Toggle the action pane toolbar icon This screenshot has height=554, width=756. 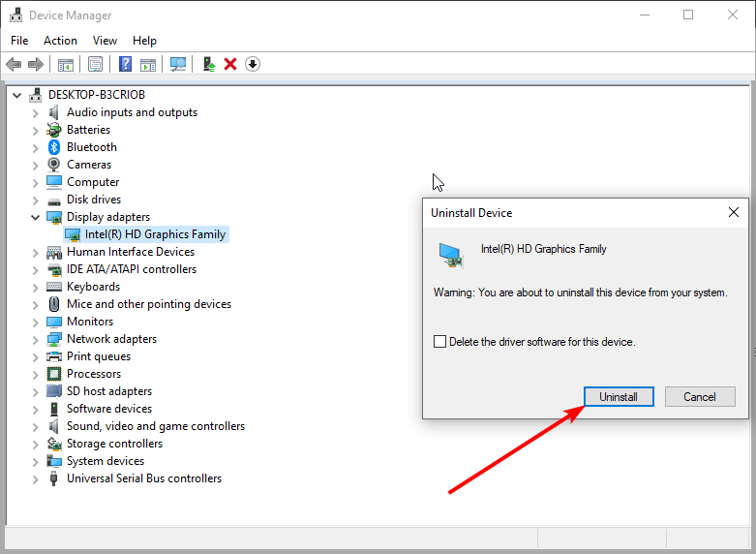point(148,64)
